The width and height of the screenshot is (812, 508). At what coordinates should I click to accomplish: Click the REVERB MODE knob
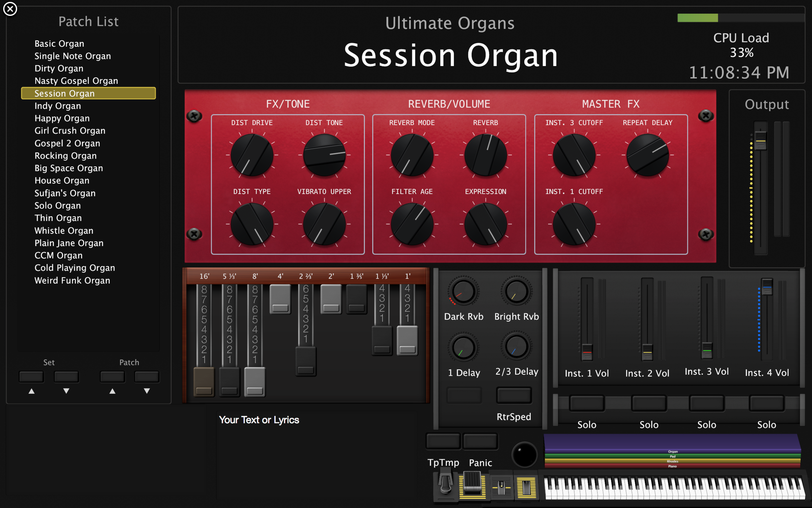[x=412, y=155]
